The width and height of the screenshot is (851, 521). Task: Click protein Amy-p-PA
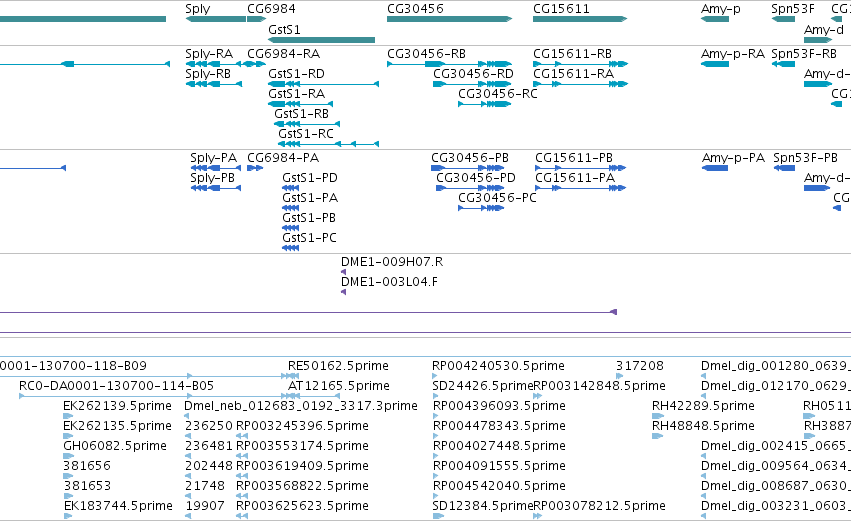(733, 158)
